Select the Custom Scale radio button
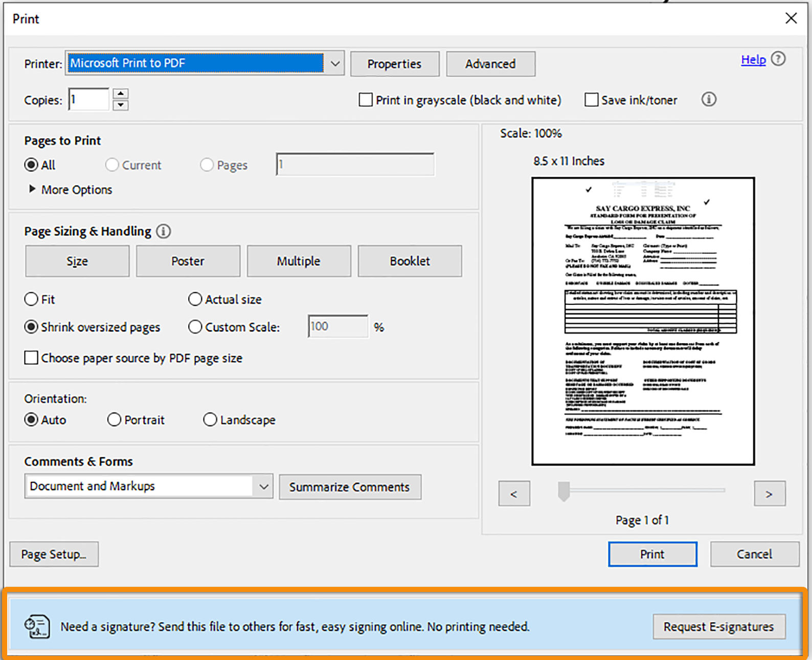812x660 pixels. 195,327
